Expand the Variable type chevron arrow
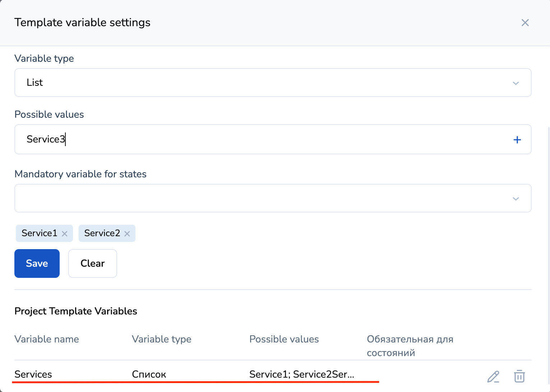Image resolution: width=550 pixels, height=392 pixels. pyautogui.click(x=516, y=83)
